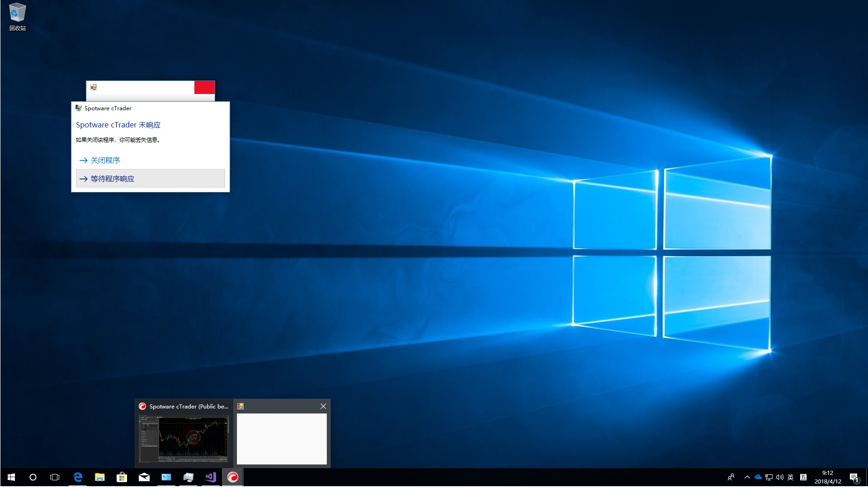Open the Resource Monitor taskbar icon
The height and width of the screenshot is (488, 868).
(189, 477)
